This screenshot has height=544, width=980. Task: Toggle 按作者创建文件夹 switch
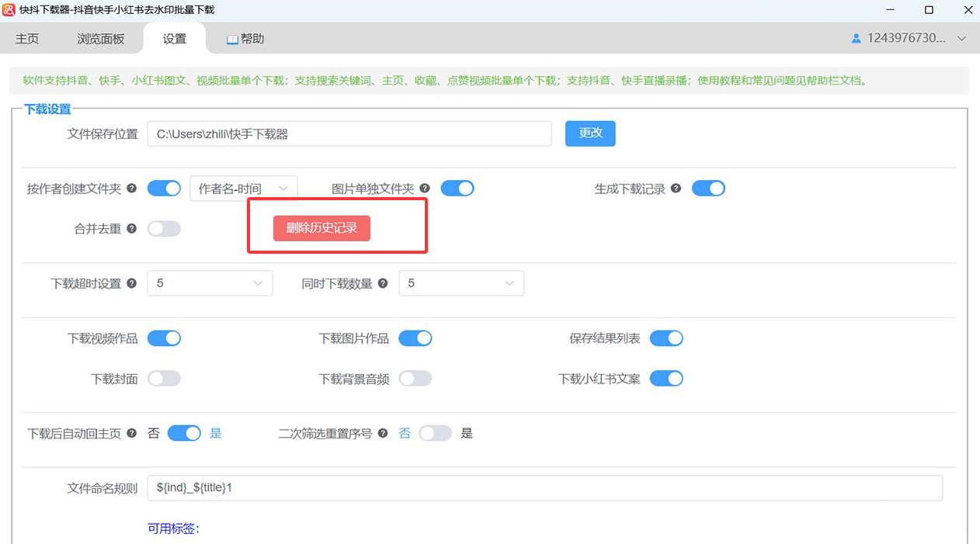(x=164, y=189)
